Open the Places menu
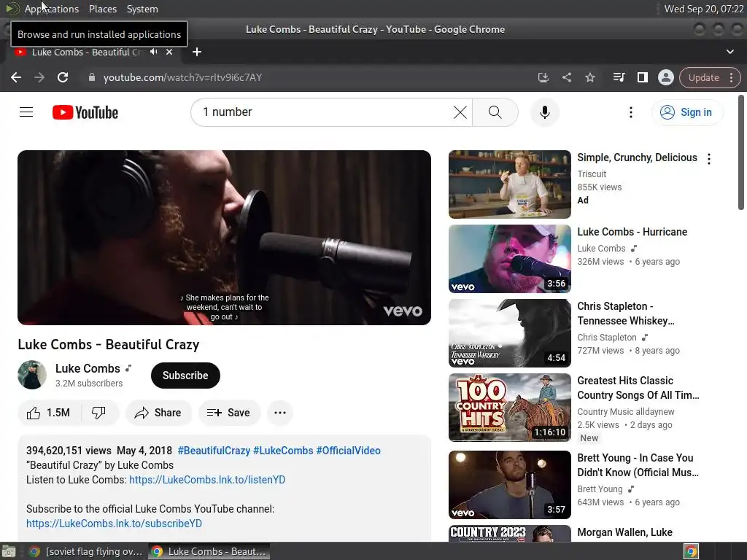 [102, 9]
